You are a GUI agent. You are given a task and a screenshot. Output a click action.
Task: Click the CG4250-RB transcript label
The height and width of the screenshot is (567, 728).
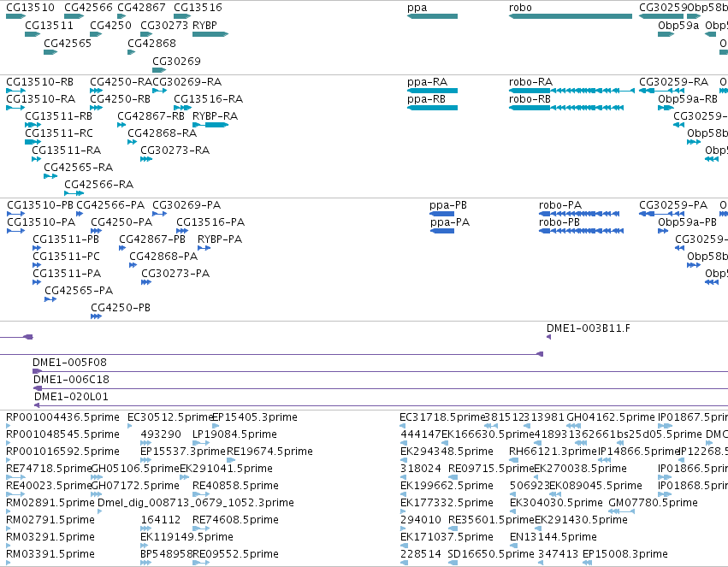(121, 99)
